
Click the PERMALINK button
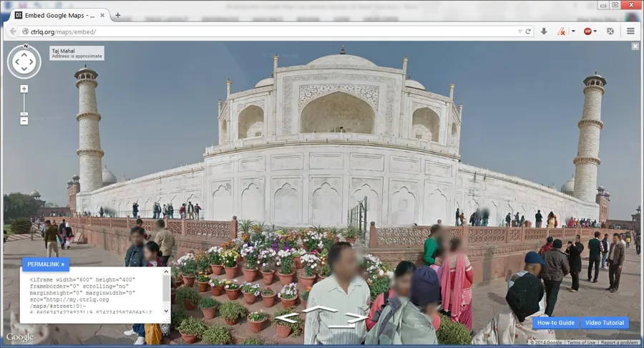coord(46,264)
